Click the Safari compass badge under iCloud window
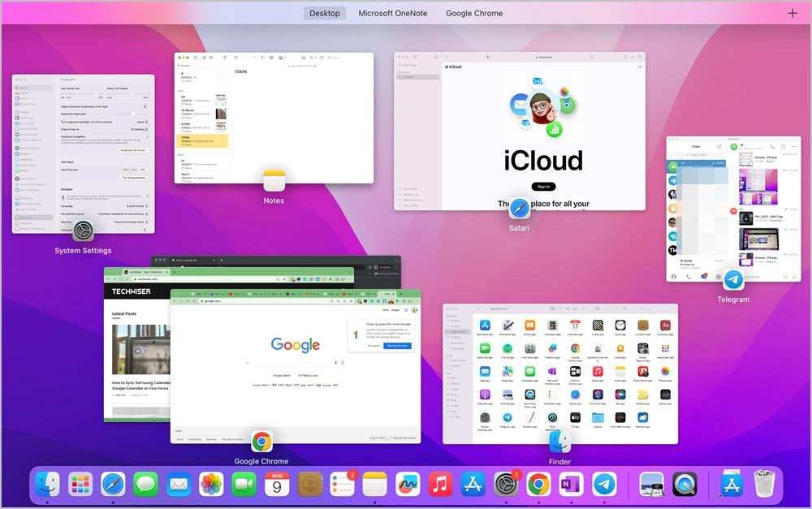The width and height of the screenshot is (812, 509). [520, 209]
